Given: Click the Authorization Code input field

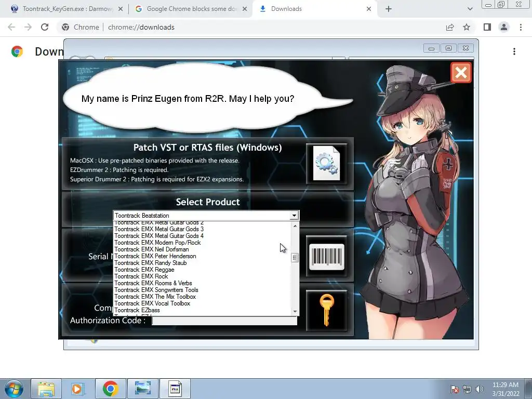Looking at the screenshot, I should point(224,321).
